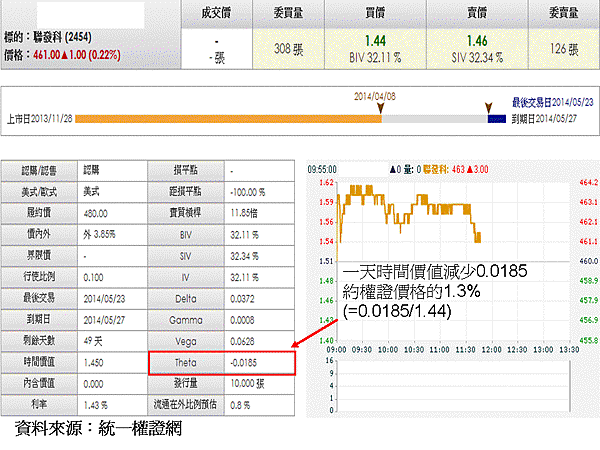
Task: Click the listing date 上市日2013/11/28
Action: (40, 119)
